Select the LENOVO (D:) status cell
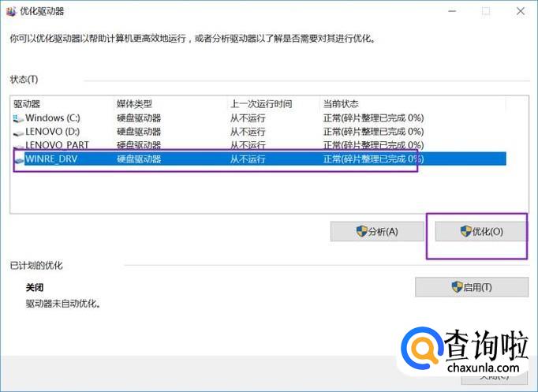 tap(373, 132)
